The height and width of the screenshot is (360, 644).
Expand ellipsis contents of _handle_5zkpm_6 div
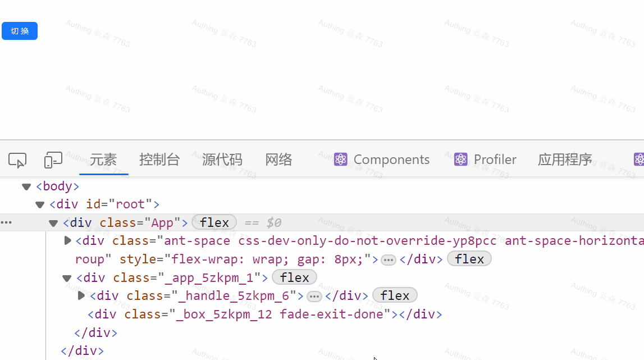pos(314,297)
